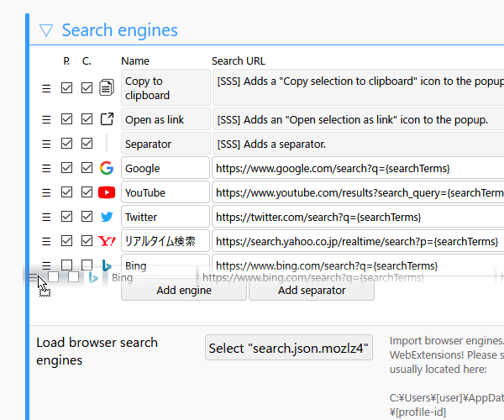The width and height of the screenshot is (504, 420).
Task: Edit the Twitter name field
Action: 165,217
